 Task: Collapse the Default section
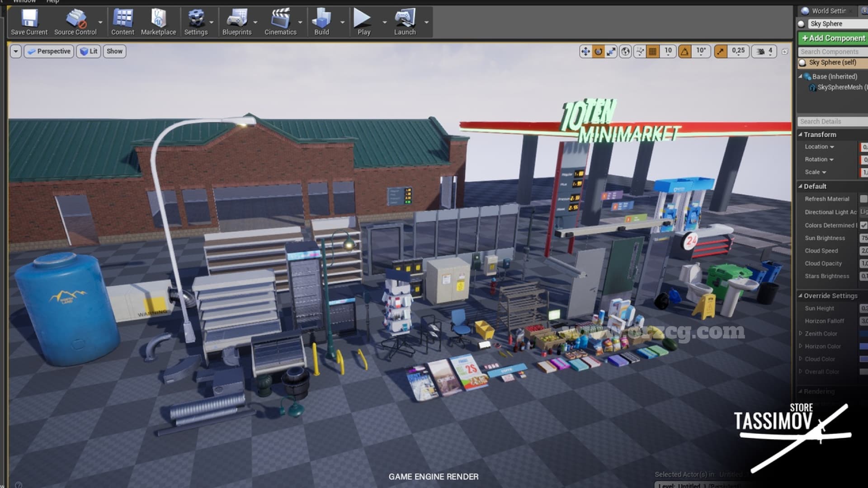click(800, 186)
